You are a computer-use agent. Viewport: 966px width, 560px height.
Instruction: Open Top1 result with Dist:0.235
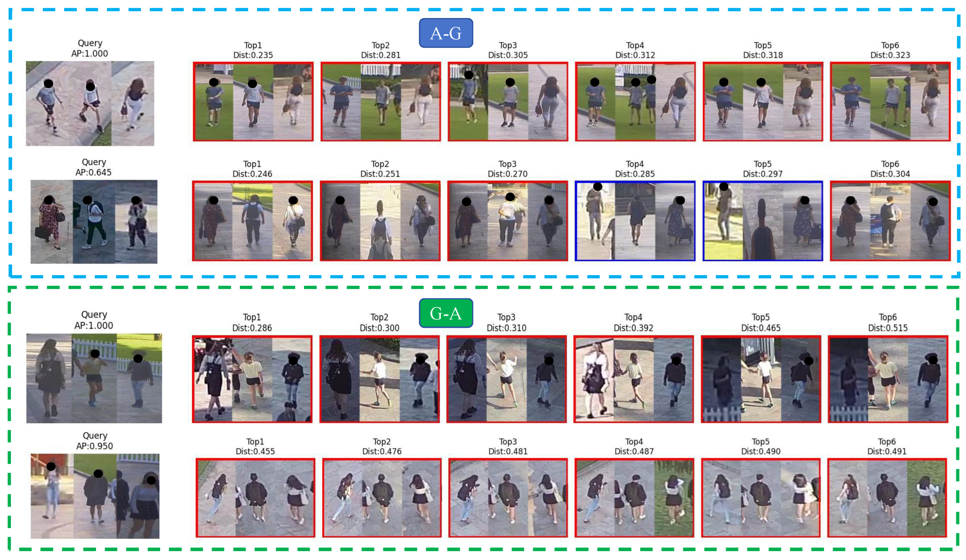click(253, 101)
